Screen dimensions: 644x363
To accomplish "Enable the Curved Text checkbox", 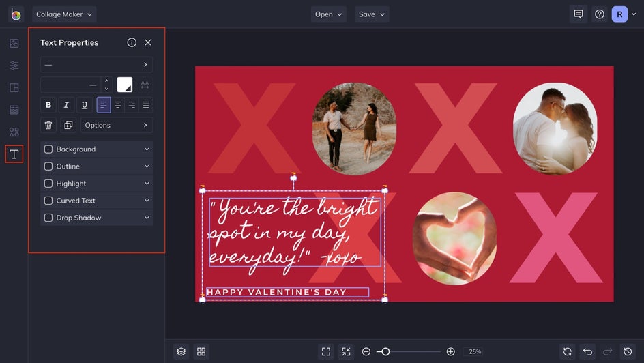I will 48,201.
